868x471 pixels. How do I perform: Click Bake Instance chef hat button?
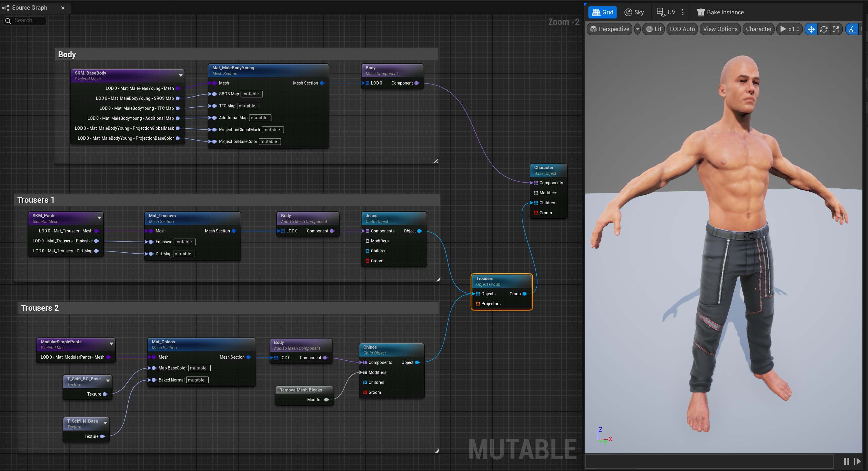pyautogui.click(x=720, y=12)
